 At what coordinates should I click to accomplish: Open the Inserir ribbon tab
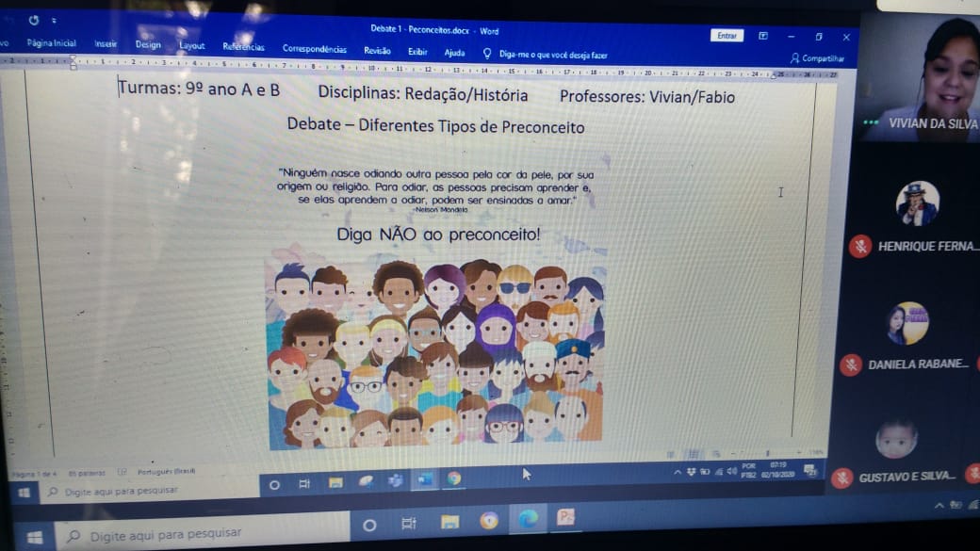coord(106,43)
